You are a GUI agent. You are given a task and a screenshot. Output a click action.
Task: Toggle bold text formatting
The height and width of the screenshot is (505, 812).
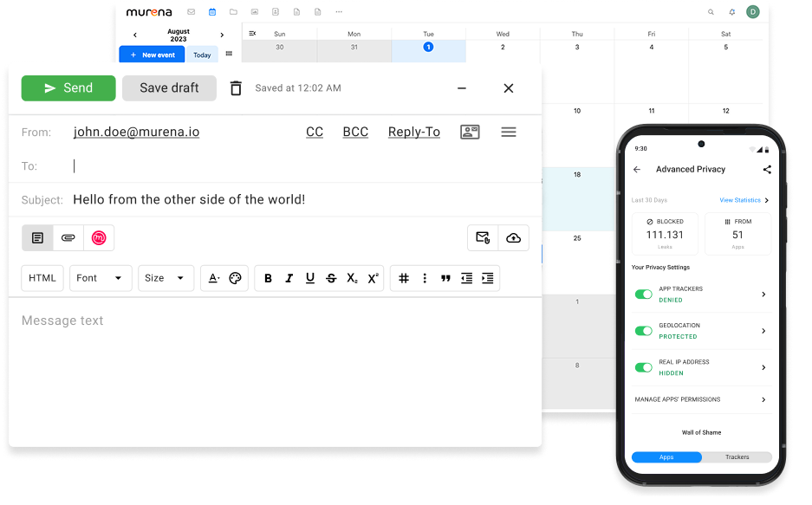click(x=268, y=278)
